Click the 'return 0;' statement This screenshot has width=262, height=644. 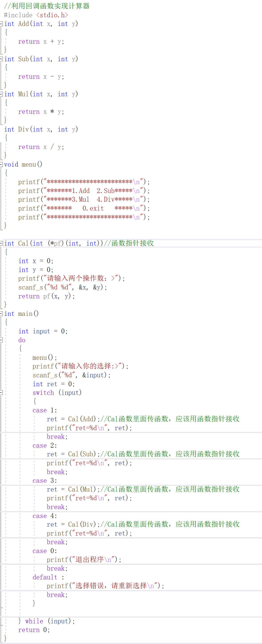34,630
